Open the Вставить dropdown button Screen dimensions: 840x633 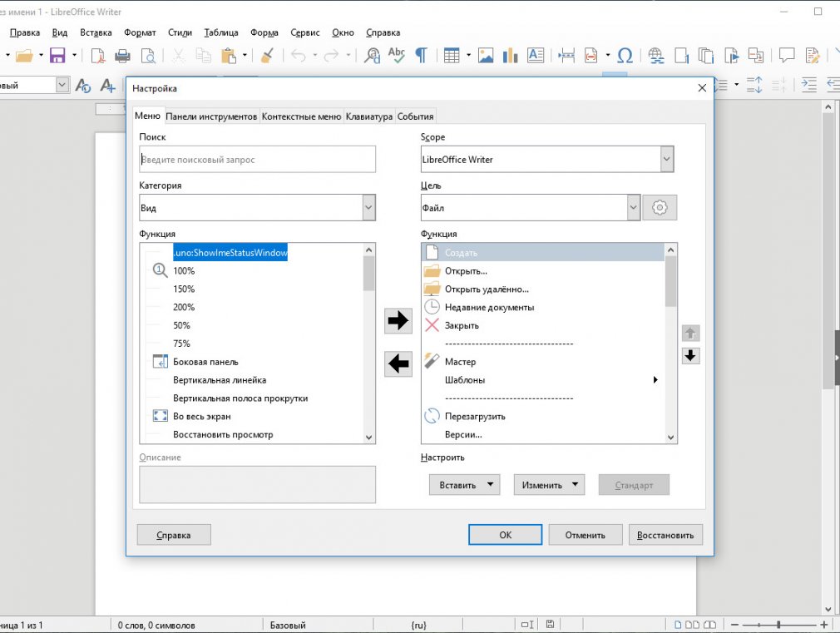[x=464, y=485]
